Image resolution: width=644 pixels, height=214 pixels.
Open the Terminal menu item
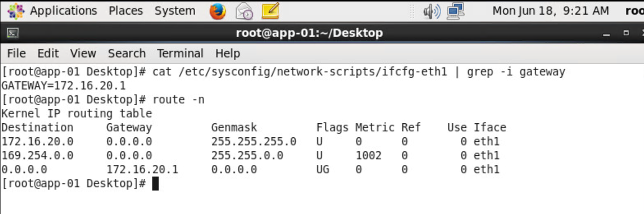tap(180, 53)
